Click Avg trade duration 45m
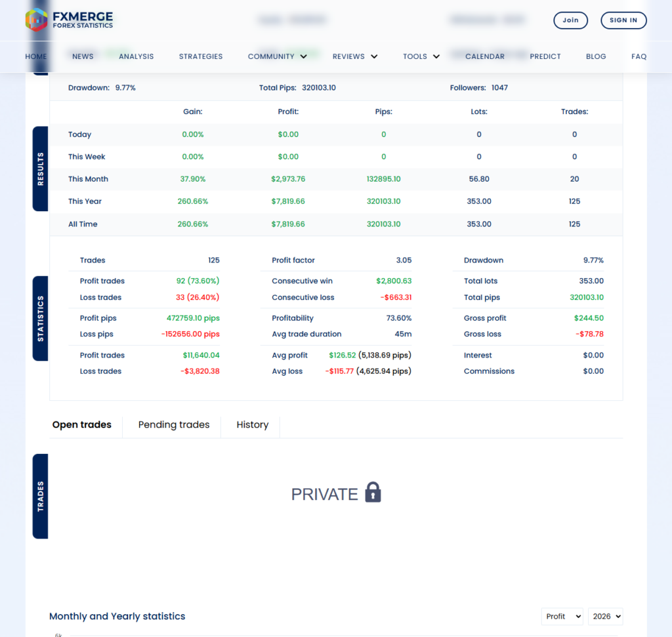The width and height of the screenshot is (672, 637). pyautogui.click(x=403, y=334)
